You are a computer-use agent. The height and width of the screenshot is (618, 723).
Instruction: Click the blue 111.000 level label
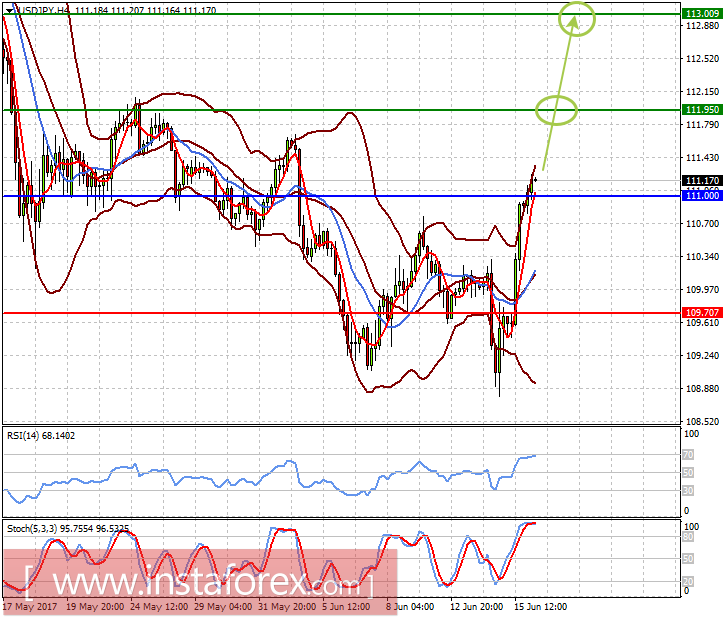pos(702,196)
